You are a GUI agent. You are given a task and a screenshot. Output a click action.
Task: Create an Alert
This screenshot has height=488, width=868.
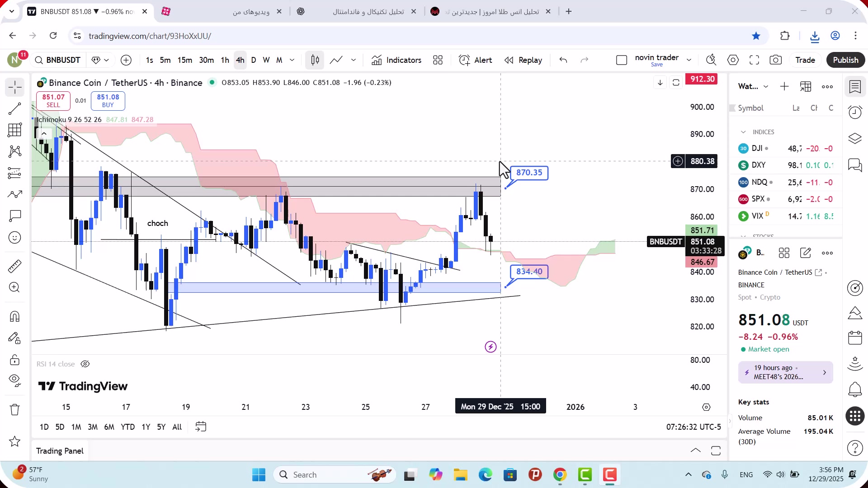click(475, 60)
